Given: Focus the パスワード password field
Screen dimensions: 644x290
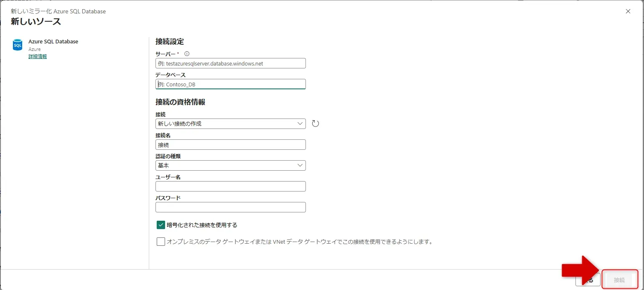Looking at the screenshot, I should [230, 207].
